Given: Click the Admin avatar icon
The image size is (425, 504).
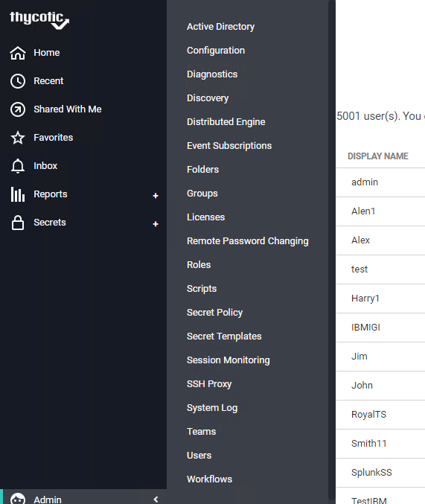Looking at the screenshot, I should [18, 499].
